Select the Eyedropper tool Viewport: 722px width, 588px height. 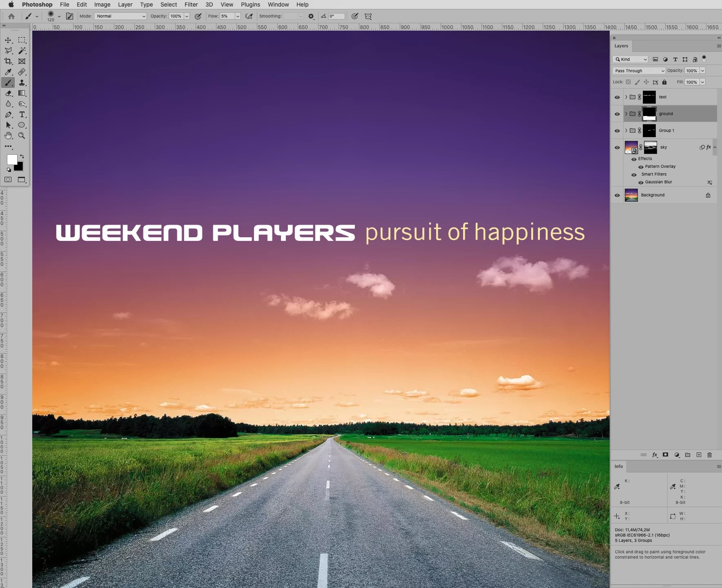(x=8, y=72)
